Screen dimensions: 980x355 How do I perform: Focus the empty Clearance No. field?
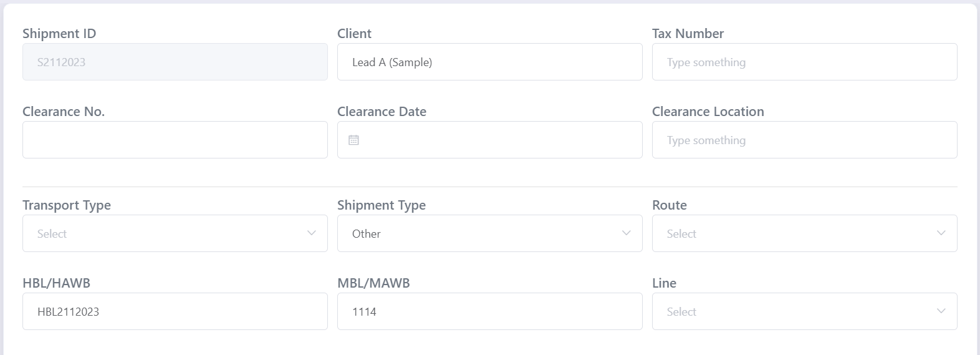(x=175, y=140)
